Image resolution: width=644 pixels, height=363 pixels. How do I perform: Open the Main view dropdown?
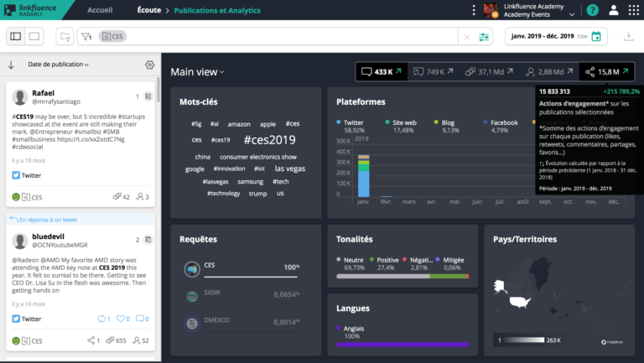pyautogui.click(x=200, y=72)
